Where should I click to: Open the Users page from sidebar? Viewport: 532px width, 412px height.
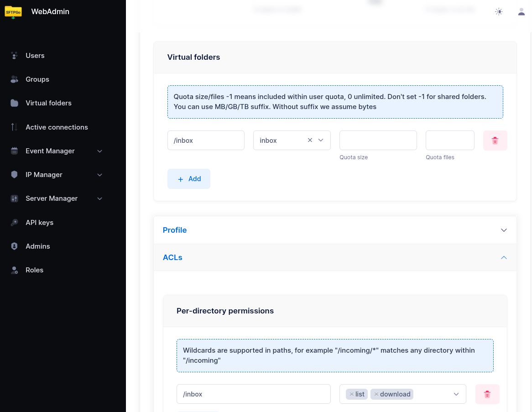[x=35, y=56]
